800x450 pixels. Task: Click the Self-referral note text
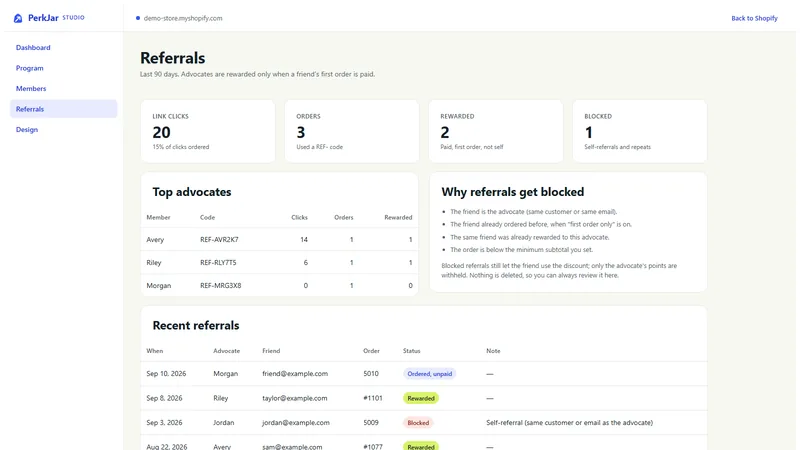pyautogui.click(x=569, y=422)
